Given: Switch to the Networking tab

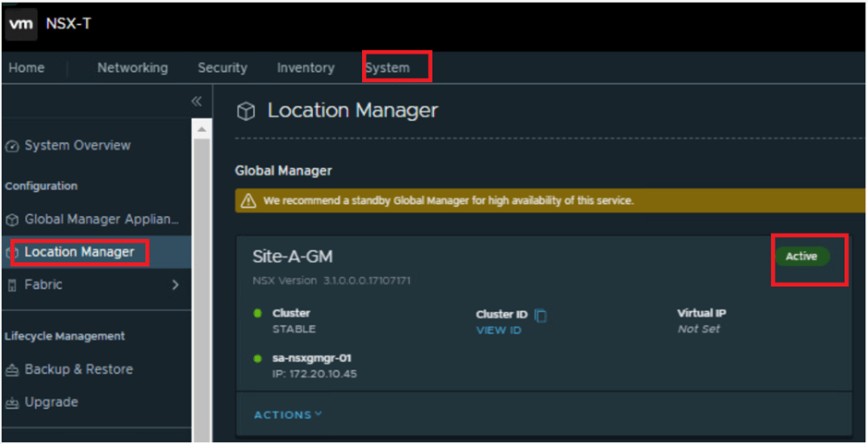Looking at the screenshot, I should (x=132, y=68).
